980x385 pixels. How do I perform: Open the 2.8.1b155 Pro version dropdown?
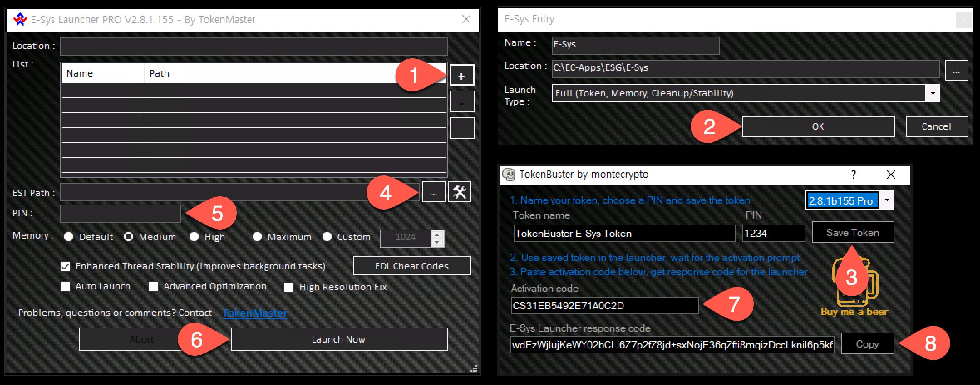887,200
